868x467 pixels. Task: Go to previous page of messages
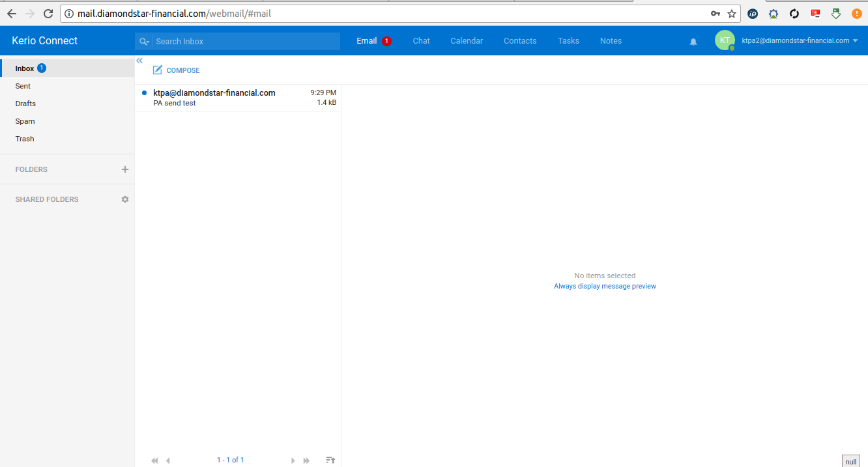pos(168,460)
